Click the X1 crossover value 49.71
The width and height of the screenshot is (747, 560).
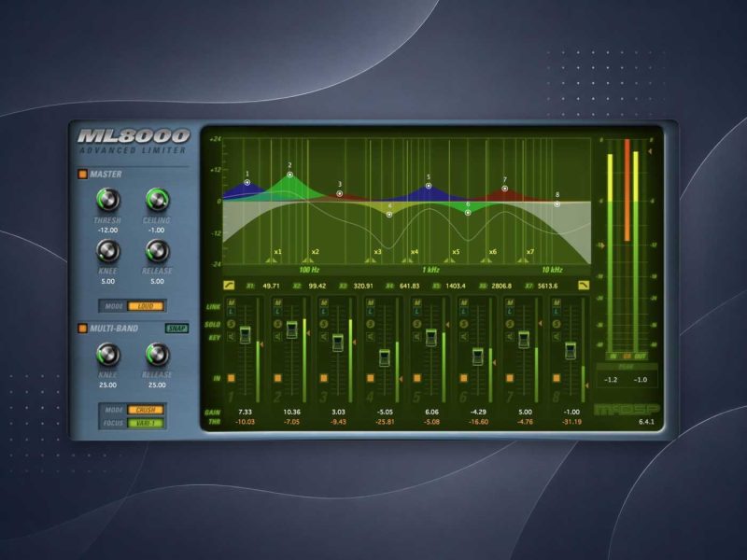[x=271, y=286]
